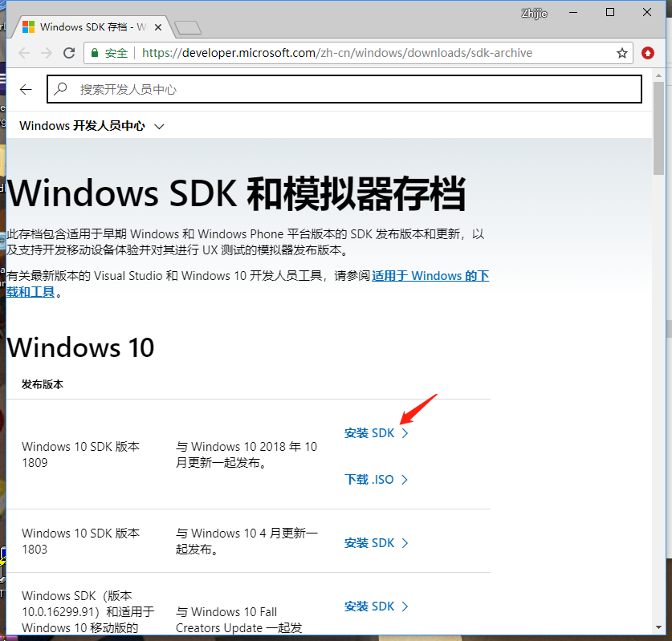
Task: Click the Windows 10 SDK 版本 1803 text
Action: [80, 541]
